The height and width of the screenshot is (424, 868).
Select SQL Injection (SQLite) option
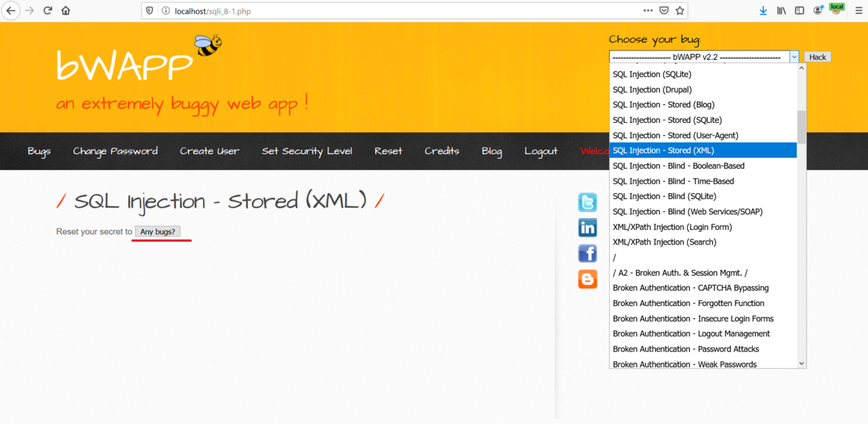(x=703, y=75)
